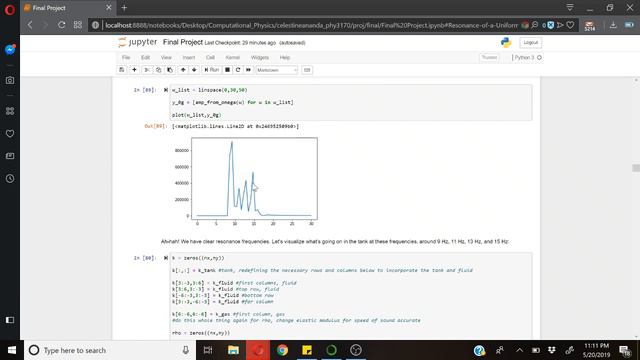Image resolution: width=640 pixels, height=360 pixels.
Task: Move selected cell down with arrow icon
Action: click(x=194, y=70)
